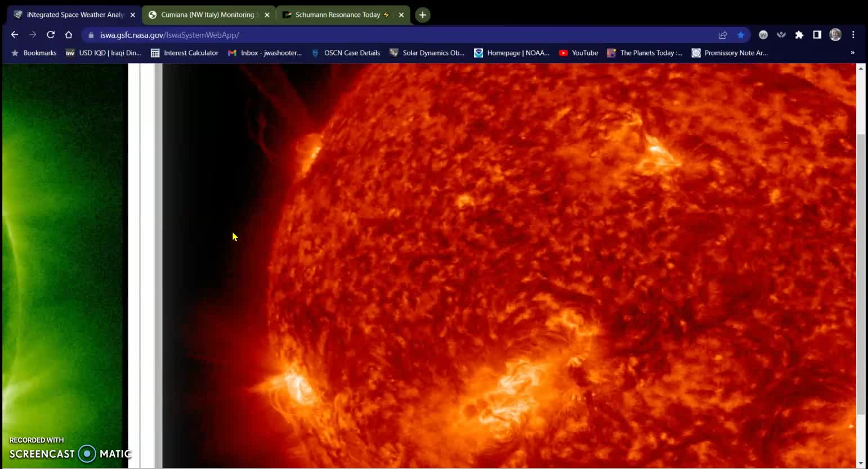Open The Planets Today bookmark
Viewport: 868px width, 469px height.
(x=645, y=53)
